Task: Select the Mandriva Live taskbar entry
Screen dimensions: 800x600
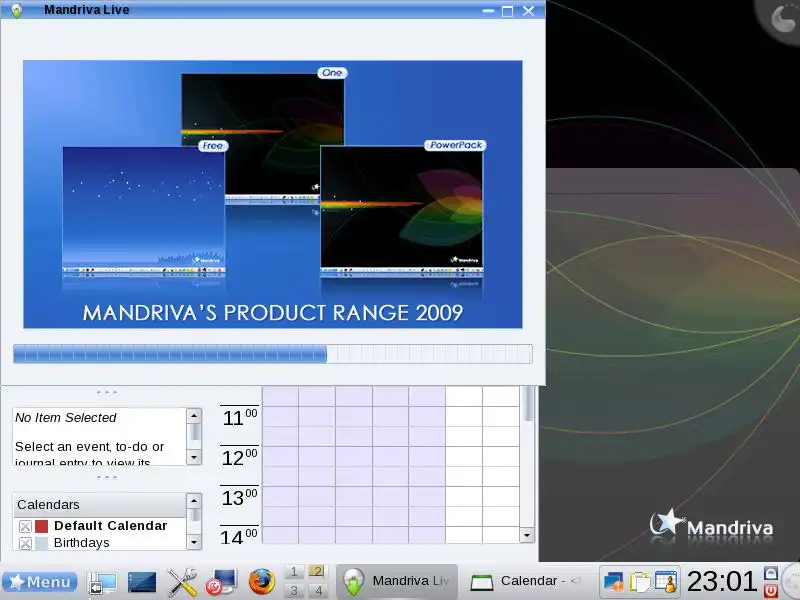Action: 397,582
